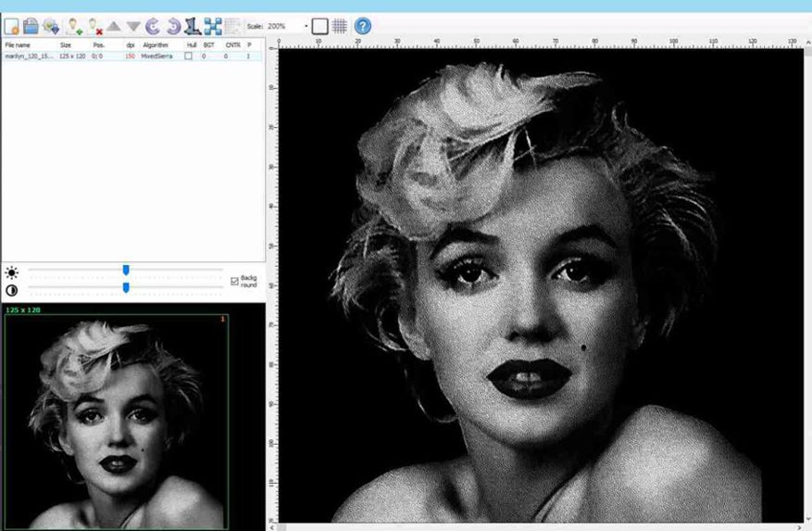
Task: Click the green '125 x 120' preview label
Action: coord(23,310)
